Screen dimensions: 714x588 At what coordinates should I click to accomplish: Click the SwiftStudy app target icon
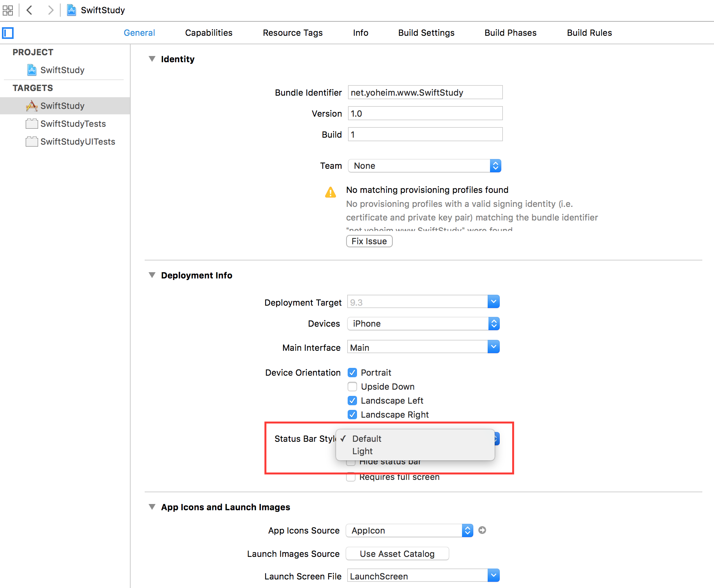(32, 106)
